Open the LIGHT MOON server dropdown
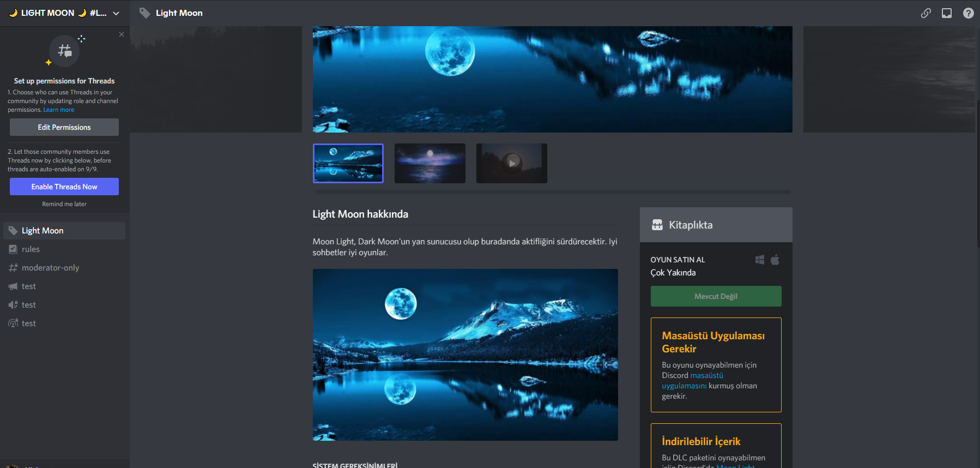This screenshot has width=980, height=468. [64, 13]
